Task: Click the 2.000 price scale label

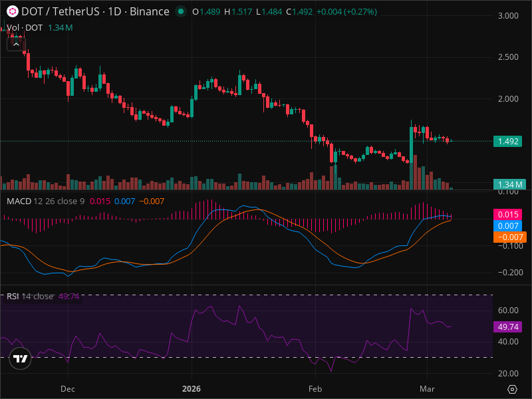Action: click(508, 98)
